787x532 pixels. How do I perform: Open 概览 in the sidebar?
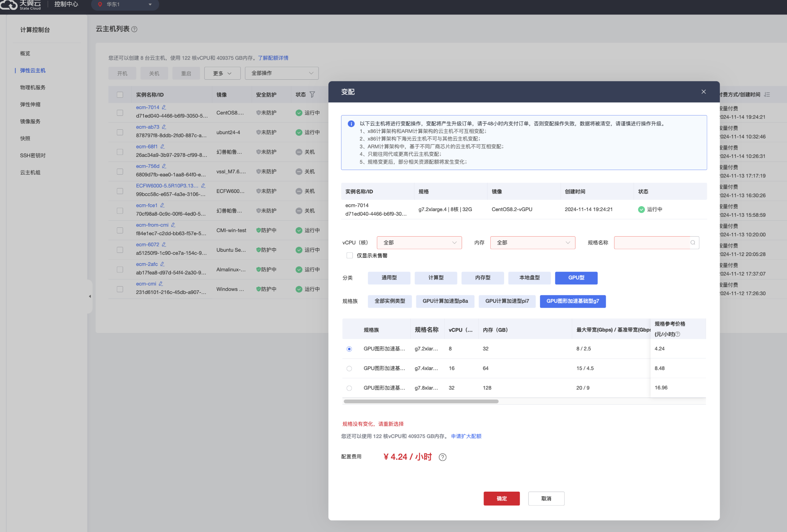pos(25,53)
